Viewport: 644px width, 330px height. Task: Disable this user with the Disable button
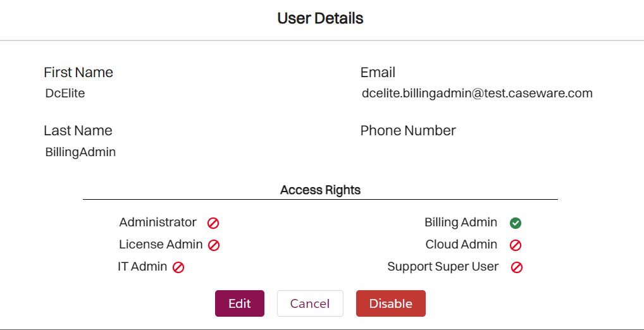(x=390, y=303)
